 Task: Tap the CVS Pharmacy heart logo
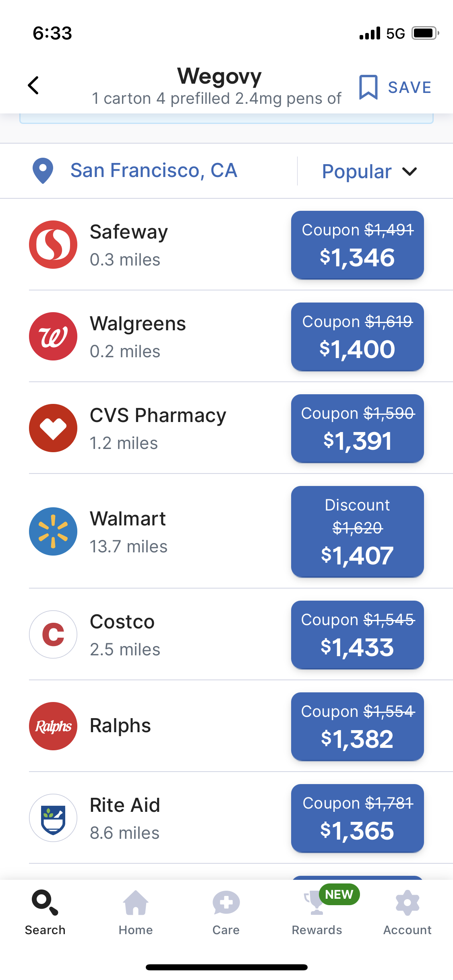tap(53, 428)
